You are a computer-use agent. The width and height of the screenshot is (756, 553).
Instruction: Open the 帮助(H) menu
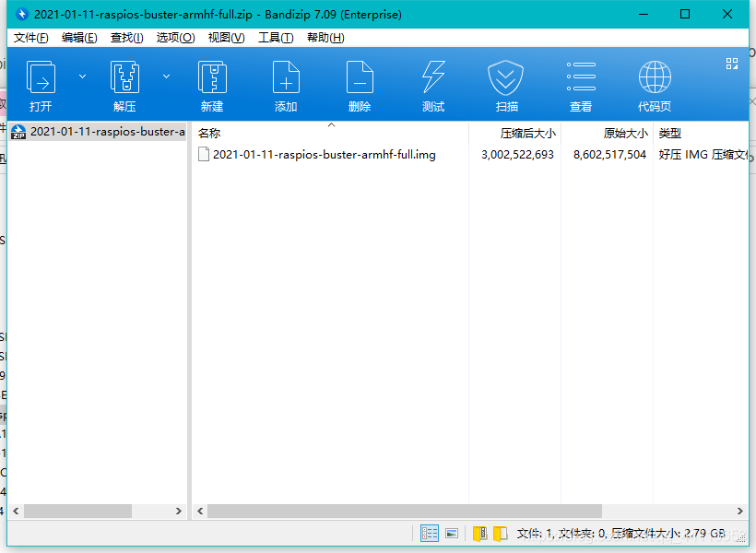[325, 38]
